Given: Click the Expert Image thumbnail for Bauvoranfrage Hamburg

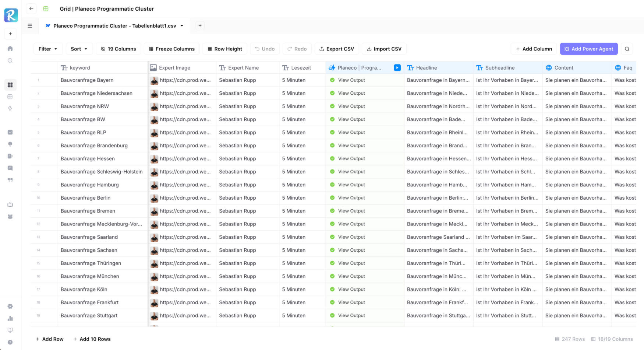Looking at the screenshot, I should click(x=154, y=185).
